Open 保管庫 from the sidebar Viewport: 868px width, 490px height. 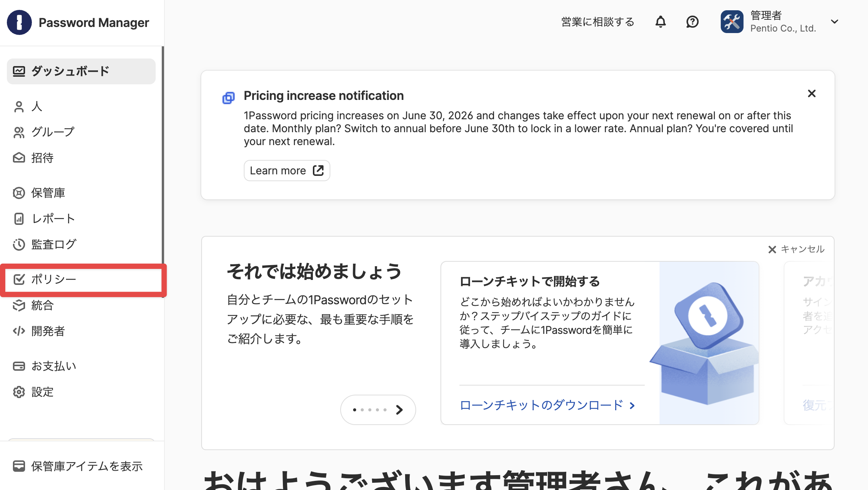coord(81,193)
